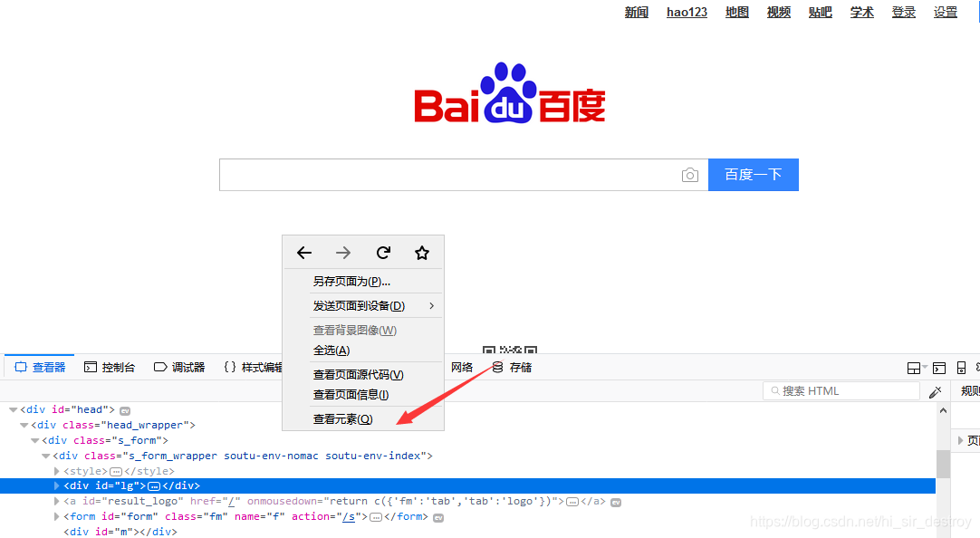The image size is (980, 538).
Task: Open the 贴吧 link
Action: 820,12
